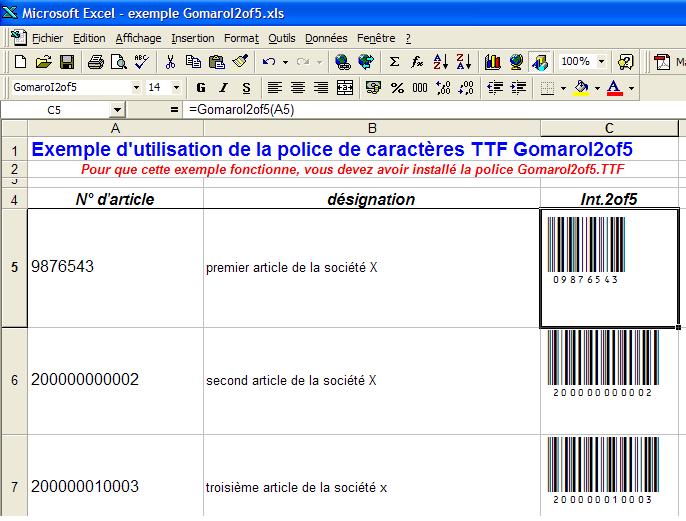Apply the Currency style icon

point(373,88)
